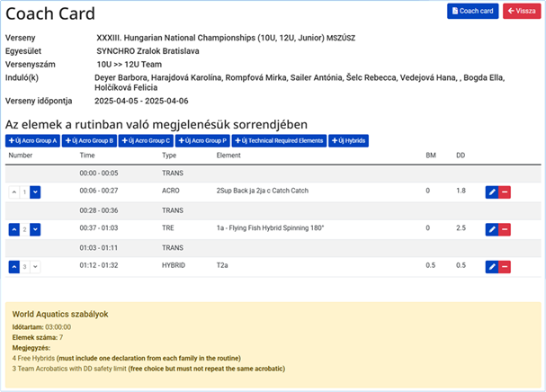Viewport: 546px width, 392px height.
Task: Edit the ACRO element with pencil icon
Action: 491,192
